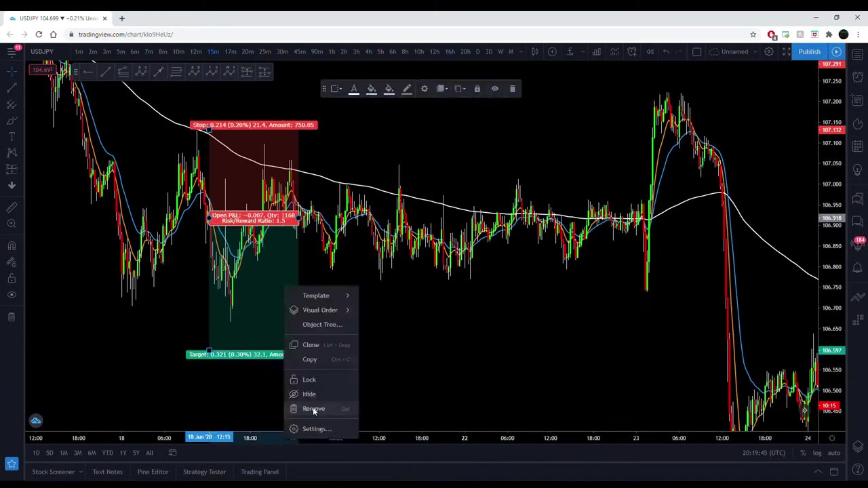The width and height of the screenshot is (868, 488).
Task: Switch to the 15m timeframe
Action: point(213,52)
